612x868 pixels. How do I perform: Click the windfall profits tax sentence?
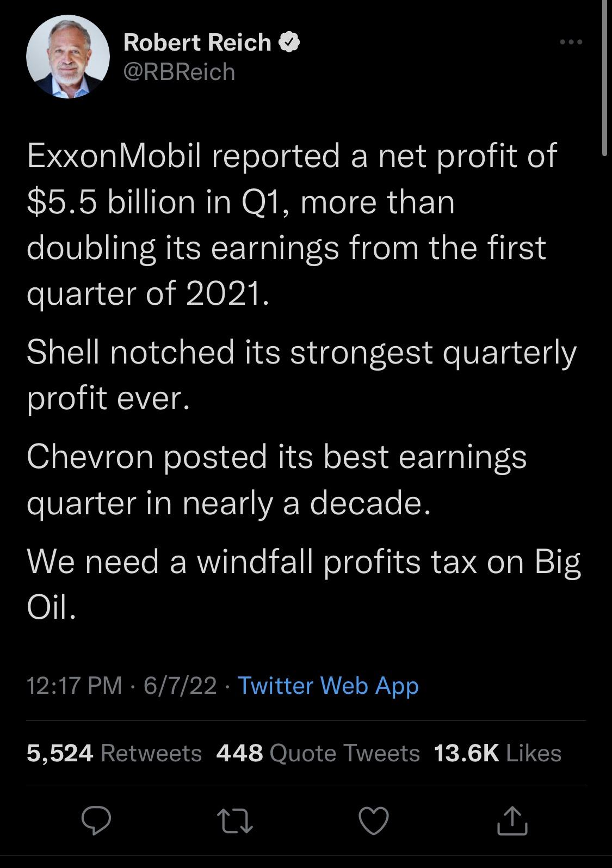(304, 584)
